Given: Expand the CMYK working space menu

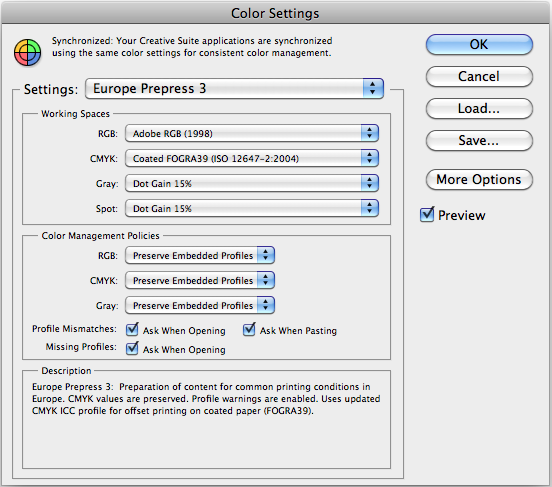Looking at the screenshot, I should coord(252,158).
